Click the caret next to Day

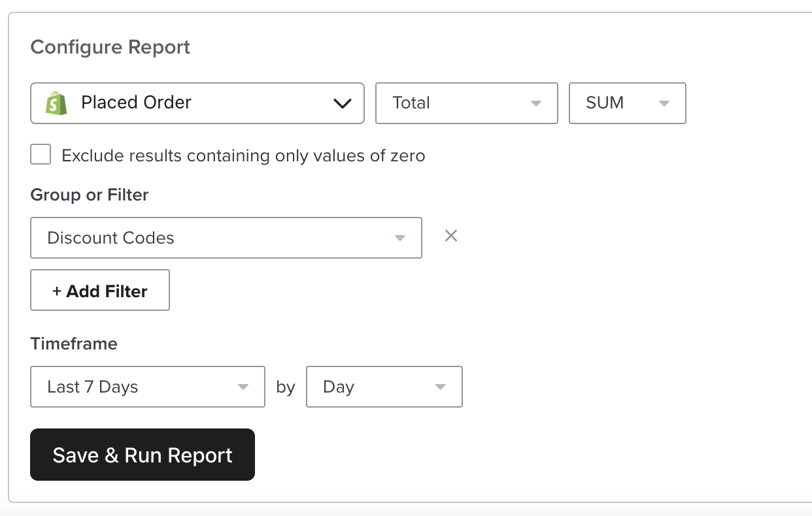coord(441,387)
